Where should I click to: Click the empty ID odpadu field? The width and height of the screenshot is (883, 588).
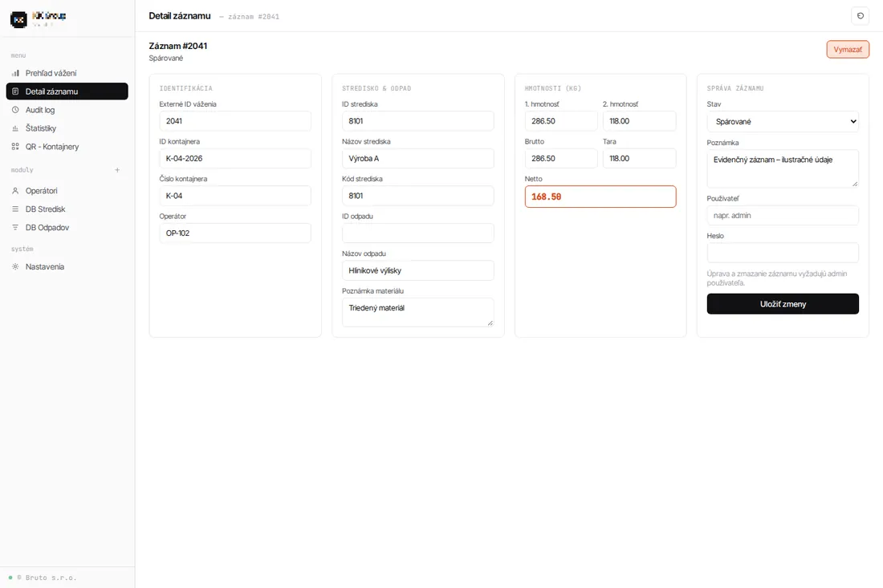pyautogui.click(x=418, y=233)
